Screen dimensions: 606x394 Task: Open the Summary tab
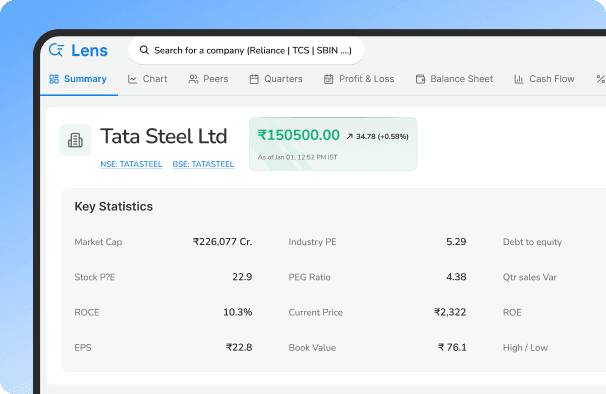(78, 79)
